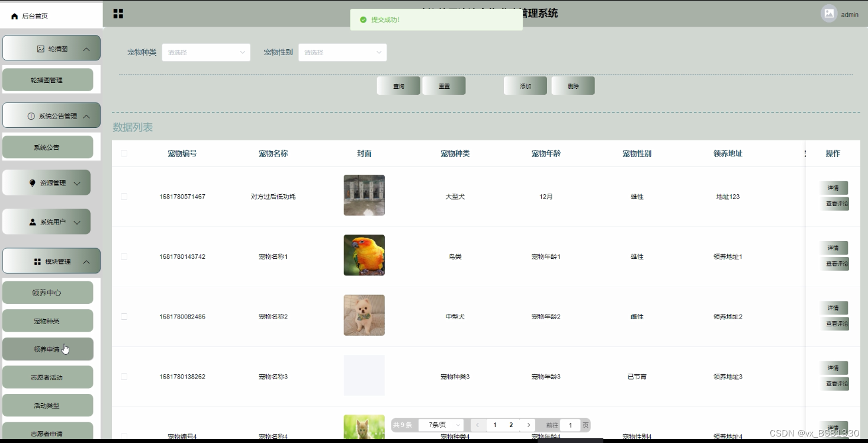Click 查看评论 for 宠物名称2
Image resolution: width=868 pixels, height=443 pixels.
tap(834, 324)
